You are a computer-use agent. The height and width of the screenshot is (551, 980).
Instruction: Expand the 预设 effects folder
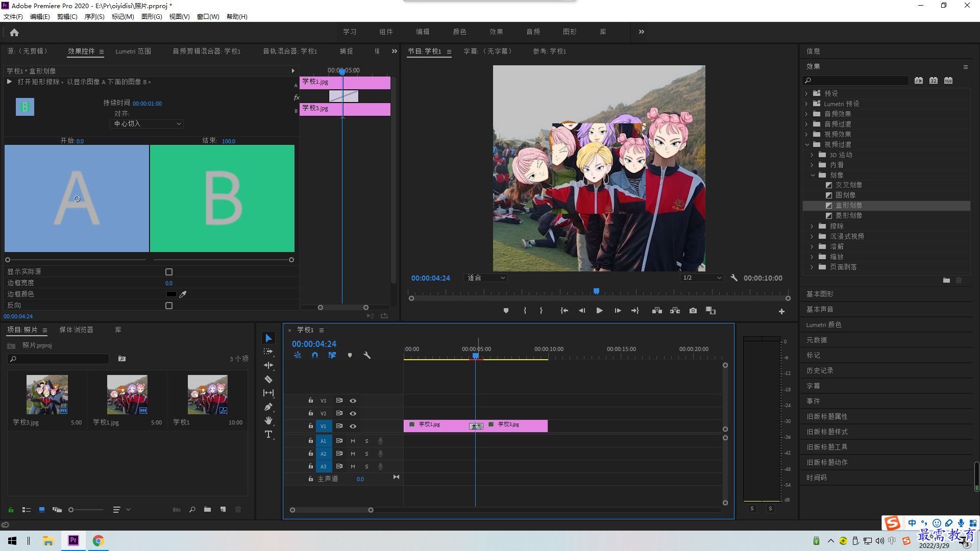[x=806, y=94]
